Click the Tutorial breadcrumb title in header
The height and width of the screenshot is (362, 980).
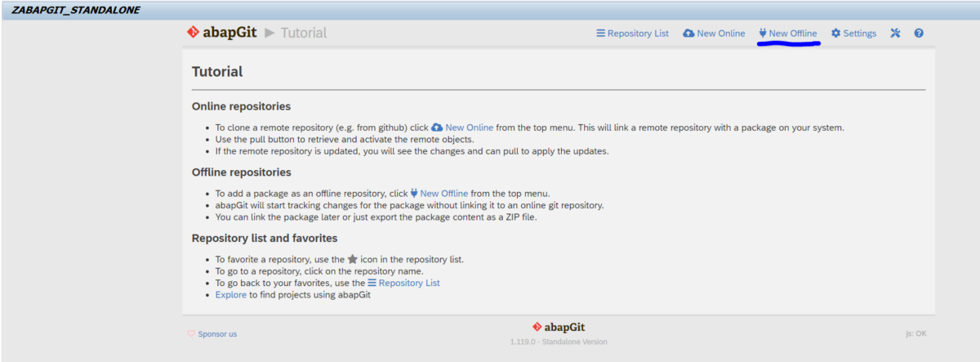(304, 33)
